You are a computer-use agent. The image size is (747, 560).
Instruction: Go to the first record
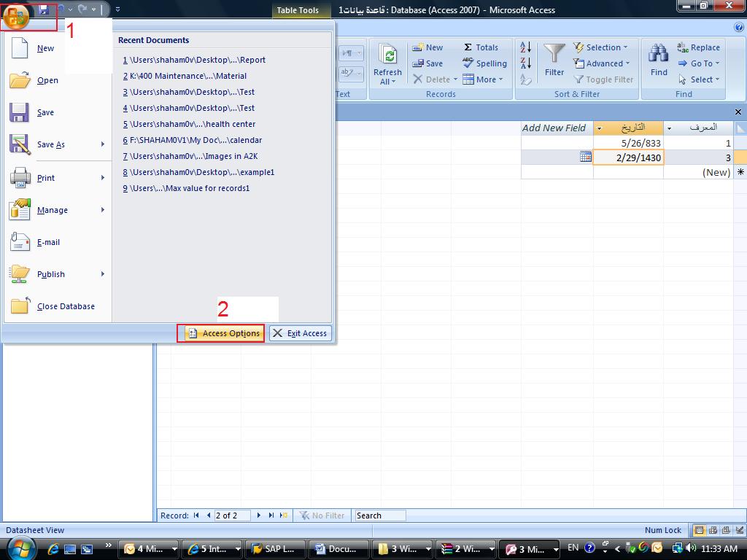click(x=196, y=516)
